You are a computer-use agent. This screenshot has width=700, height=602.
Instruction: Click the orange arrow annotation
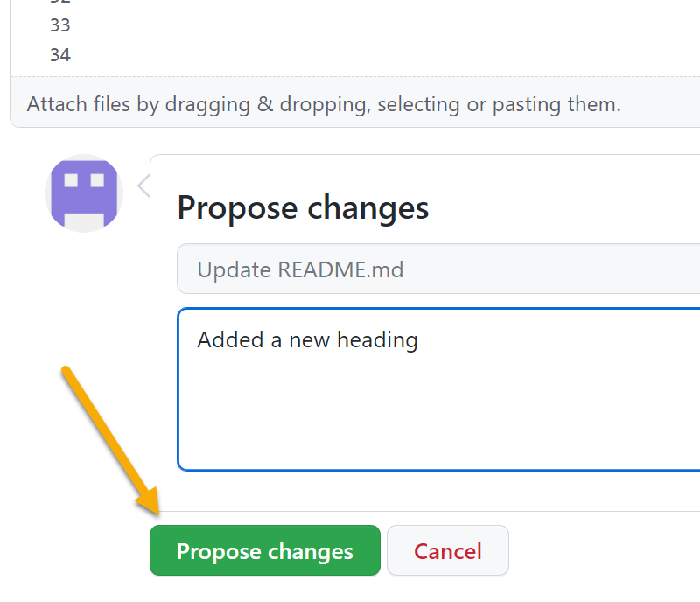[110, 440]
